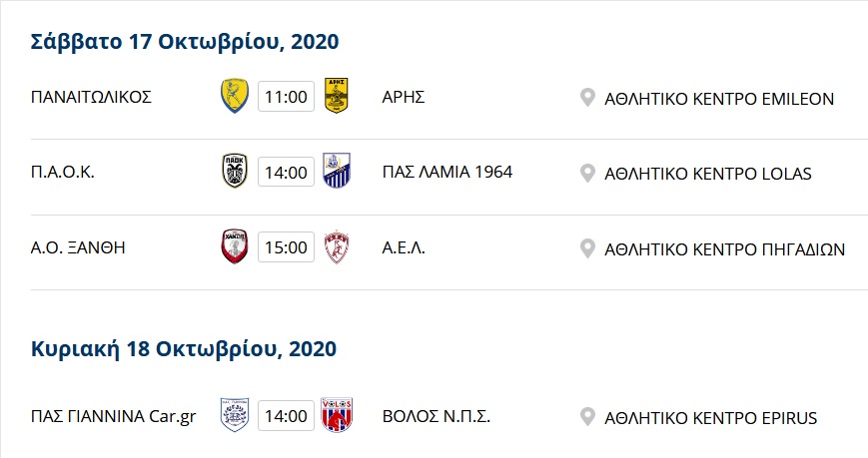
Task: Select the ΠΑΝΑΙΤΩΛΙΚΟΣ team name
Action: [91, 97]
